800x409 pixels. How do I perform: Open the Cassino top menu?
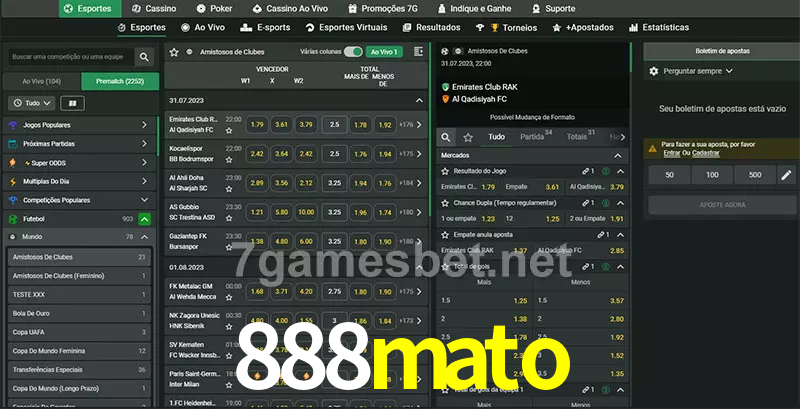click(x=154, y=9)
